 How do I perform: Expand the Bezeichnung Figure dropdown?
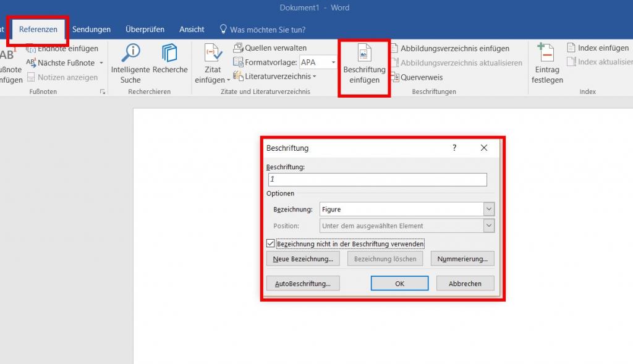[x=489, y=210]
